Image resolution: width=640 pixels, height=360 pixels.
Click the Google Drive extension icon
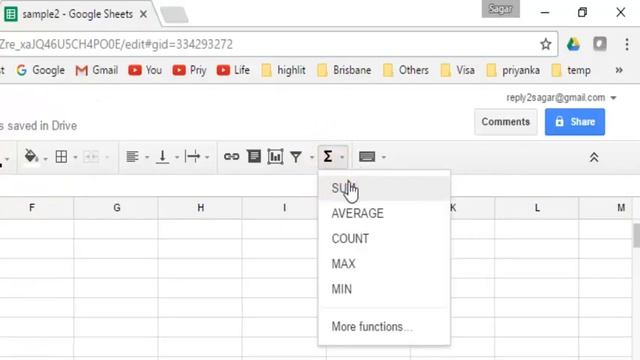coord(573,44)
